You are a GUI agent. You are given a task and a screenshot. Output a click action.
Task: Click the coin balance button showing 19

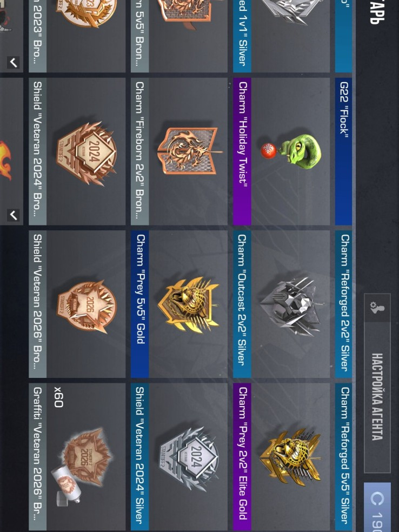[377, 507]
